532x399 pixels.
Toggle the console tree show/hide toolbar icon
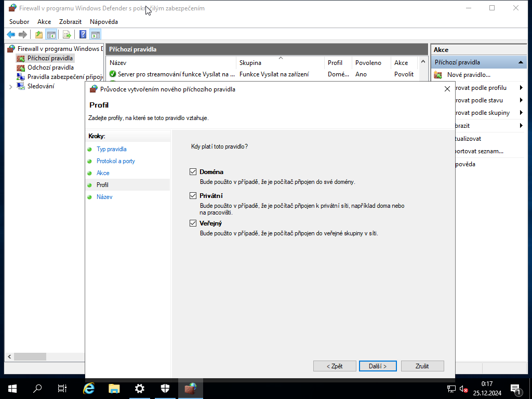coord(50,34)
